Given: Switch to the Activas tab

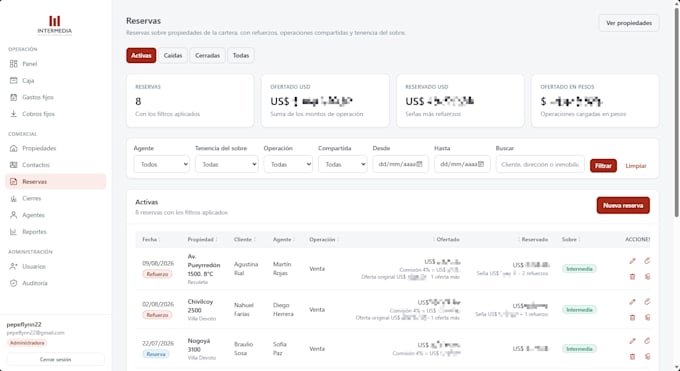Looking at the screenshot, I should (141, 56).
